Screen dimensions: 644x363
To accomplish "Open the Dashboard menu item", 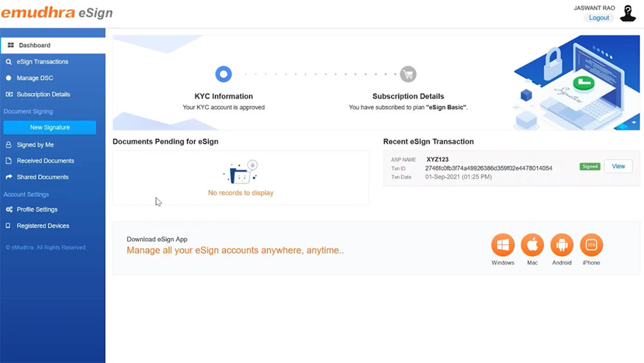I will tap(35, 45).
